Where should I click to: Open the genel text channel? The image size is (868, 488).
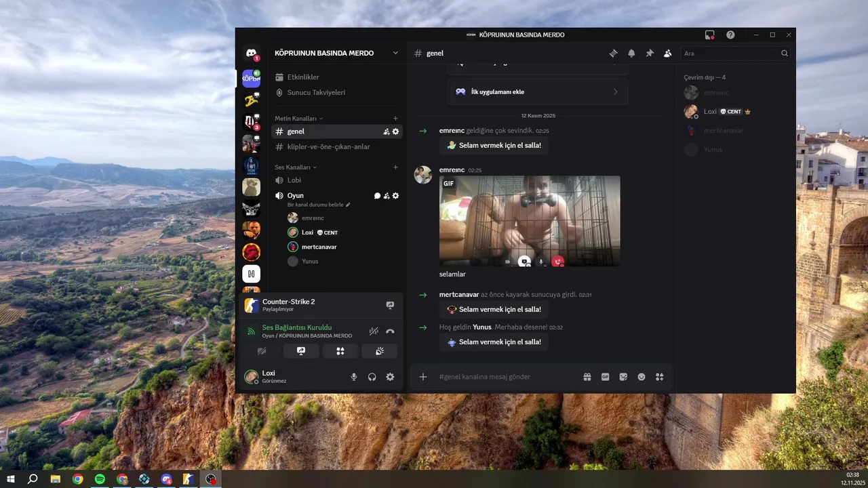337,131
